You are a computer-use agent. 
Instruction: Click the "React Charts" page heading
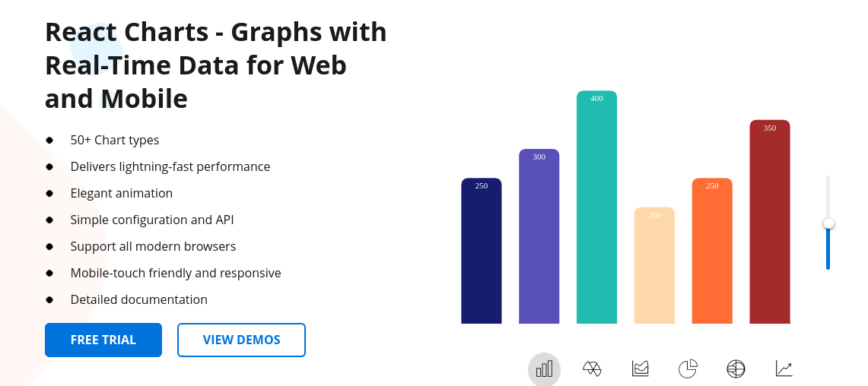[x=215, y=65]
